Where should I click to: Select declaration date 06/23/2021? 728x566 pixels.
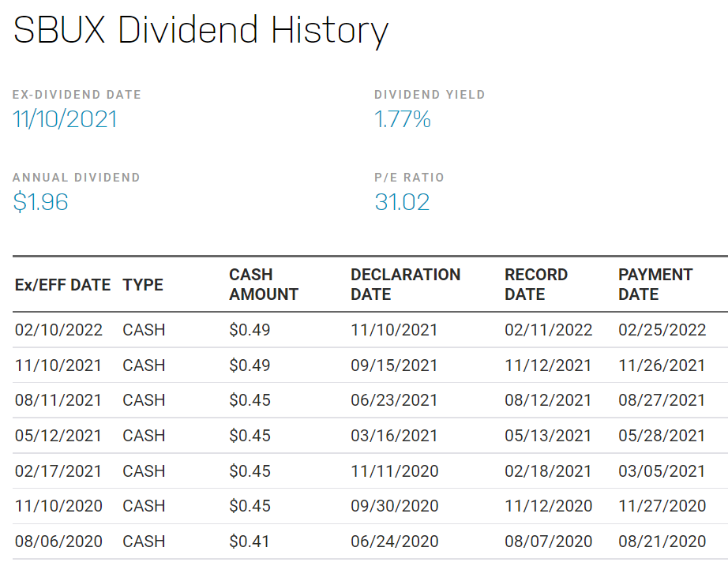pyautogui.click(x=394, y=400)
